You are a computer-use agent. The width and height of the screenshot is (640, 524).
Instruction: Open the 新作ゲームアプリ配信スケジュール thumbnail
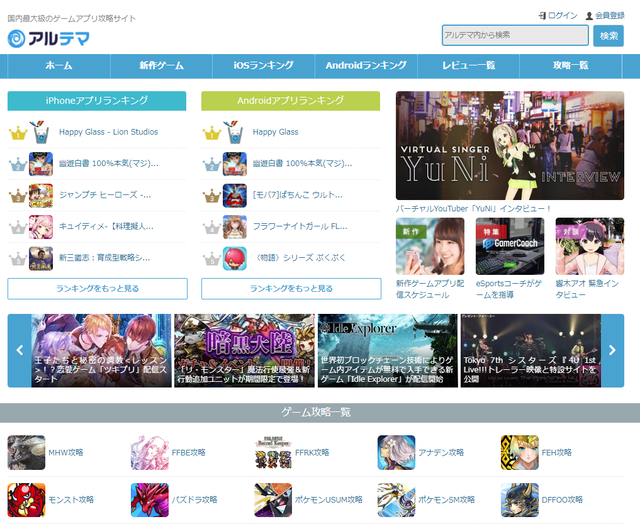pyautogui.click(x=430, y=246)
